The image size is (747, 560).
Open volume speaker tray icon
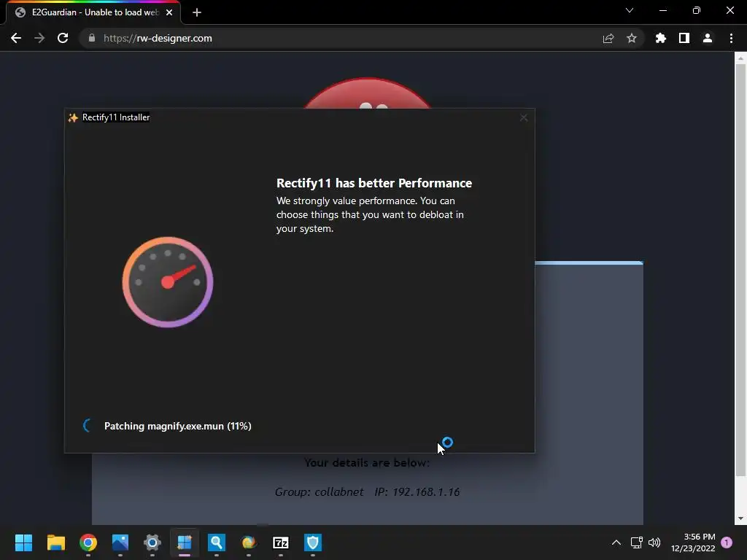pos(654,542)
